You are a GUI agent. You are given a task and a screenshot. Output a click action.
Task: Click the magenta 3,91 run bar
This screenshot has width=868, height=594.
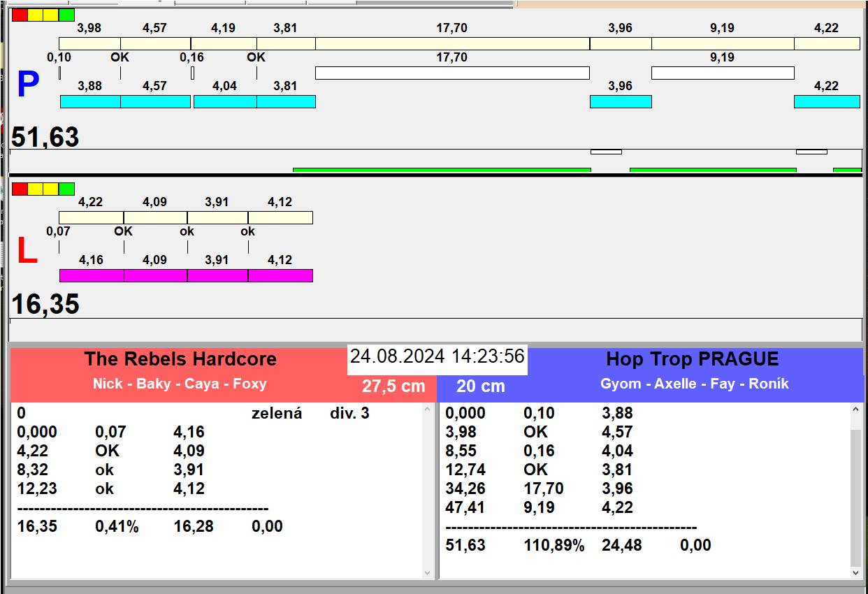pos(217,275)
